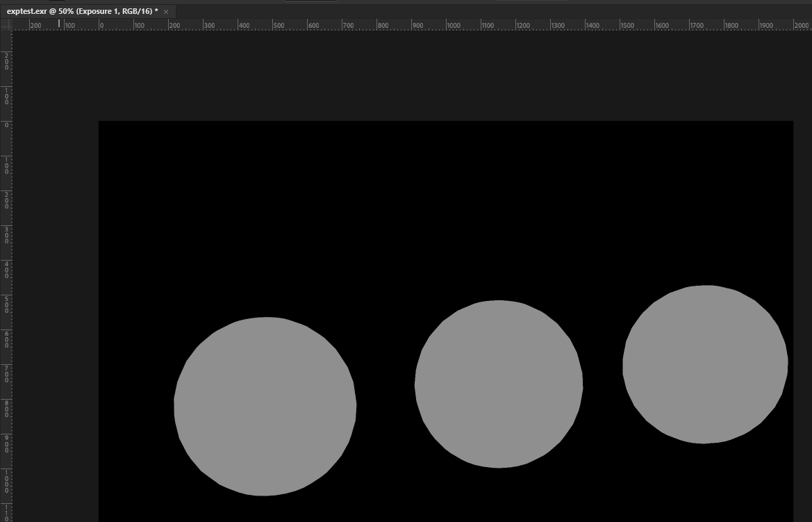Image resolution: width=812 pixels, height=522 pixels.
Task: Select the exptest.exr document tab
Action: click(x=83, y=11)
